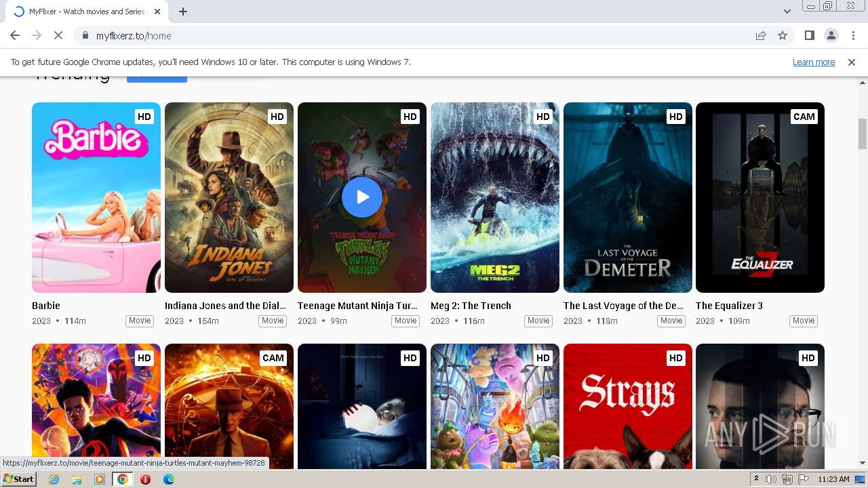This screenshot has height=488, width=868.
Task: Click the HD badge on Barbie
Action: (x=144, y=117)
